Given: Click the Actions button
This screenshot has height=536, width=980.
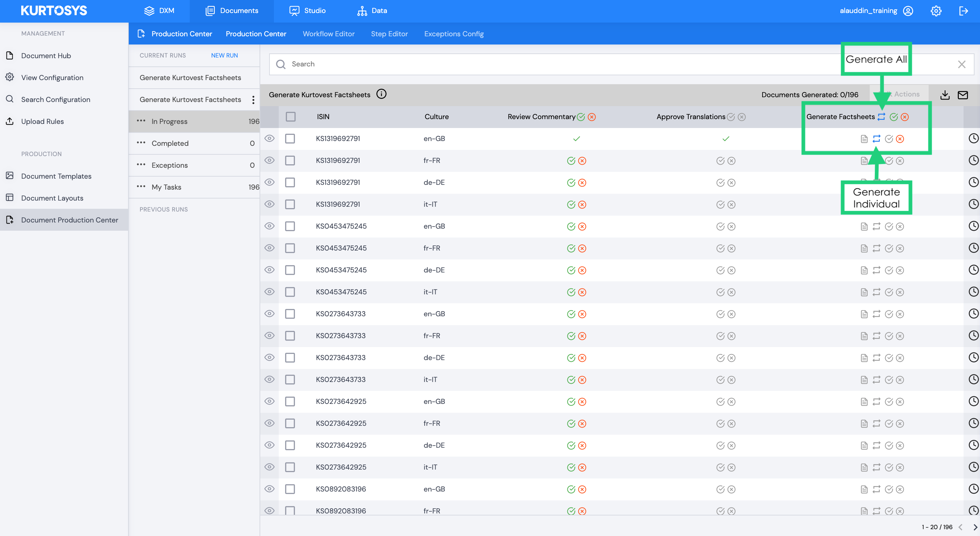Looking at the screenshot, I should pyautogui.click(x=899, y=94).
